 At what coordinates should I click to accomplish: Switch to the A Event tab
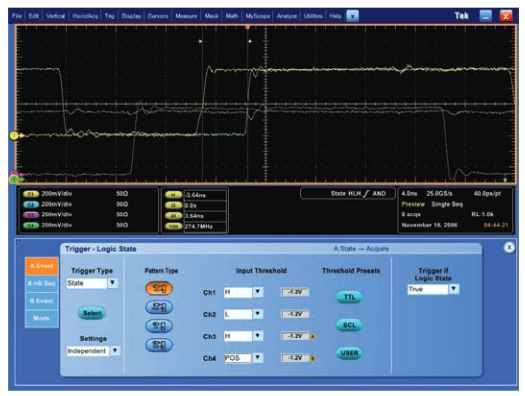pyautogui.click(x=42, y=266)
